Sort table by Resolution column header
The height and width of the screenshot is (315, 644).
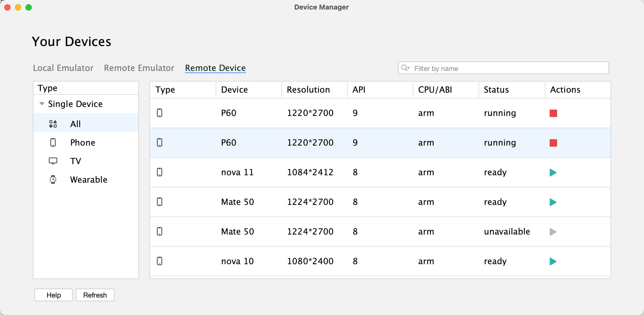coord(314,90)
